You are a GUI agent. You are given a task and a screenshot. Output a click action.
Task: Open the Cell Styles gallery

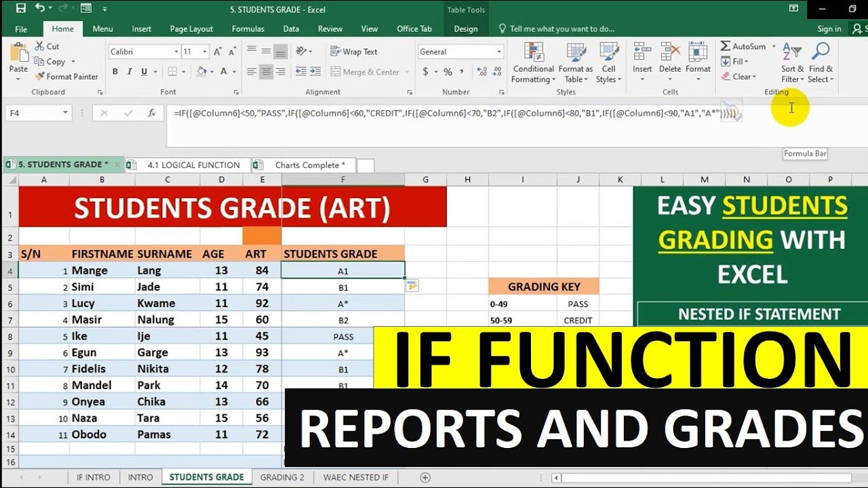(609, 62)
